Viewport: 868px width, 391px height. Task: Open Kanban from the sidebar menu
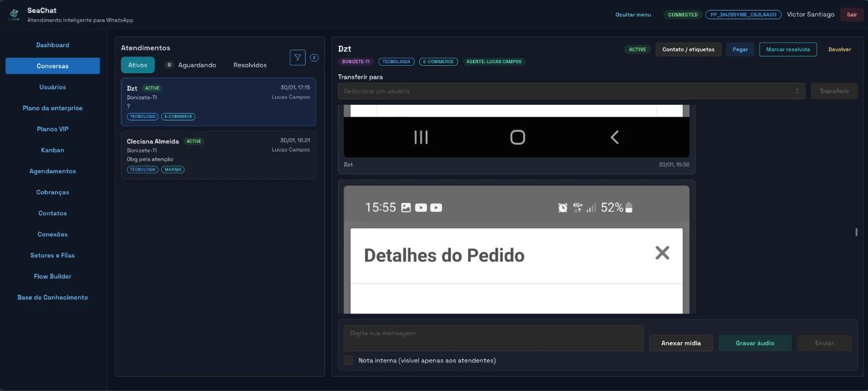(x=53, y=150)
